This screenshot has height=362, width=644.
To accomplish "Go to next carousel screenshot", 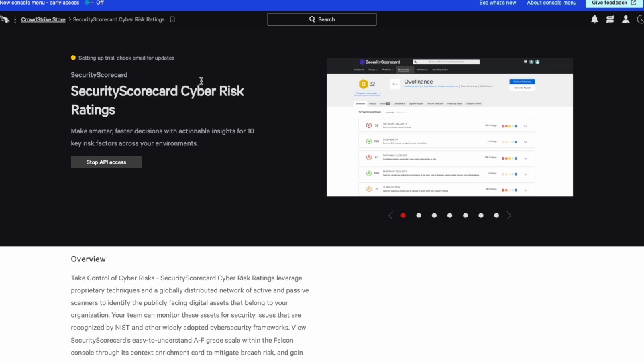I will click(509, 215).
